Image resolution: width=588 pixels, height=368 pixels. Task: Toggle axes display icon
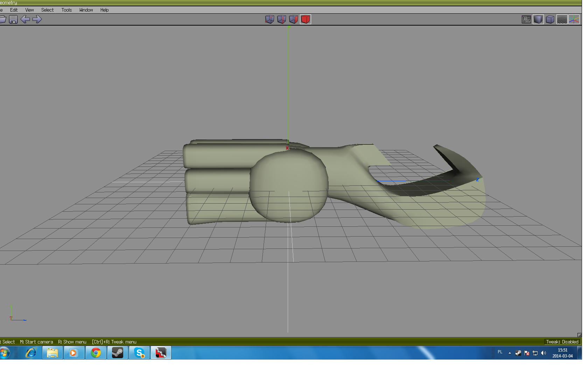pos(574,19)
